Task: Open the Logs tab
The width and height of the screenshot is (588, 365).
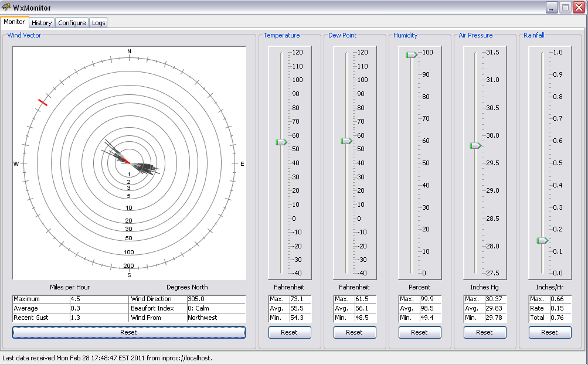Action: click(x=98, y=23)
